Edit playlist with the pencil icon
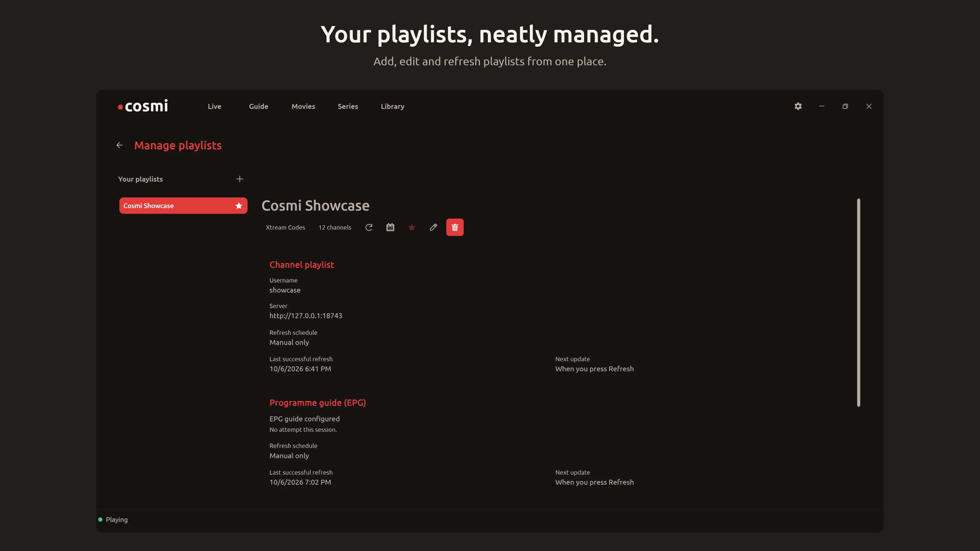This screenshot has width=980, height=551. pyautogui.click(x=433, y=227)
